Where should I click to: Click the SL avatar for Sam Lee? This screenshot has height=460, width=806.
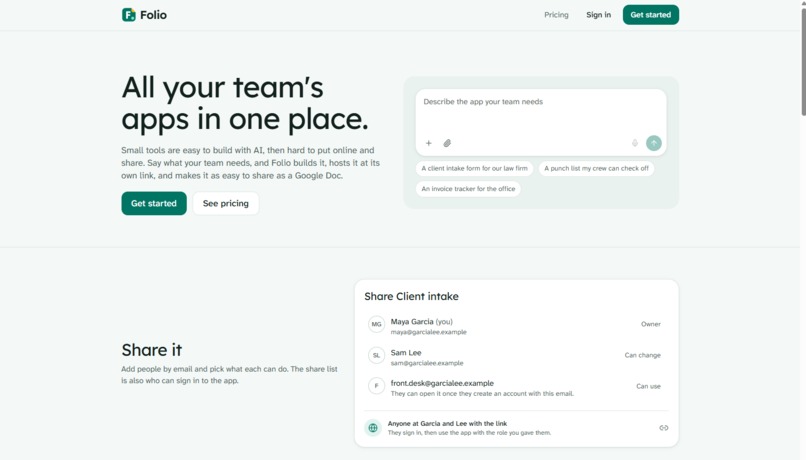[376, 355]
